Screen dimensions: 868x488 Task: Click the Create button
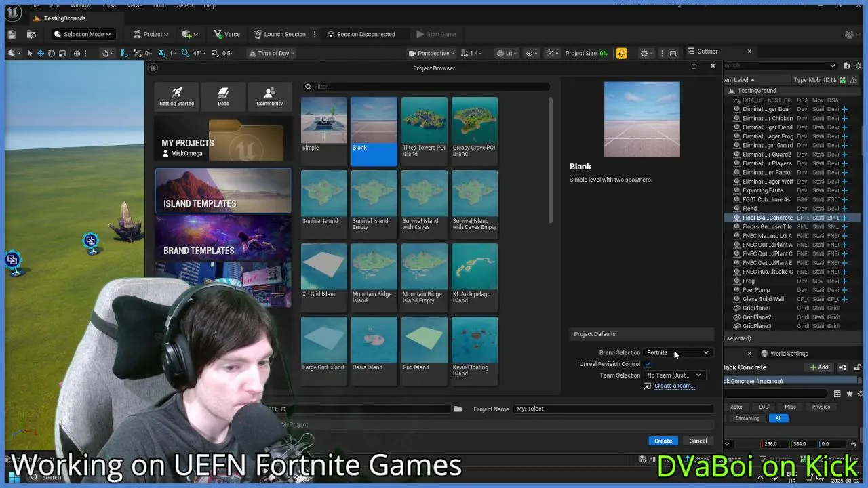663,441
